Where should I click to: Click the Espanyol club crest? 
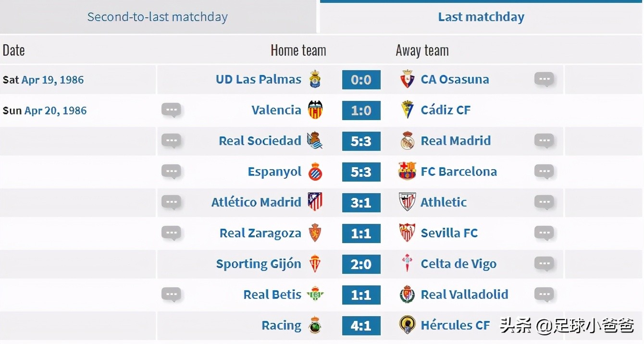click(x=315, y=172)
